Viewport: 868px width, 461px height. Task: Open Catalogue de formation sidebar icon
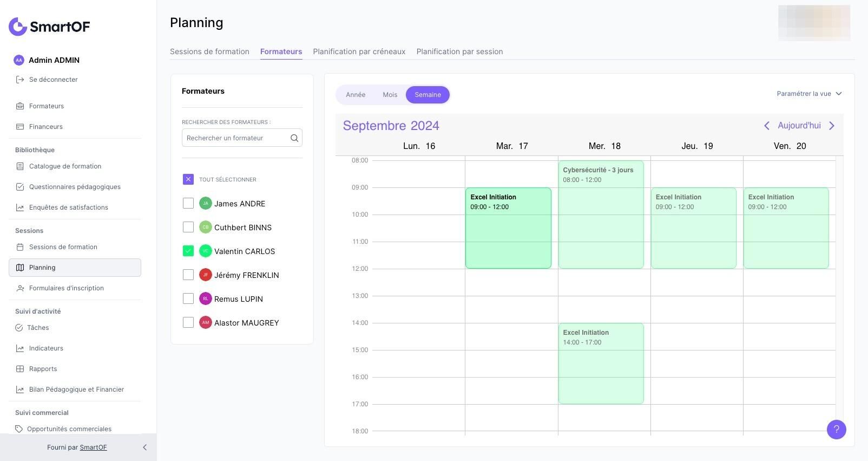20,166
